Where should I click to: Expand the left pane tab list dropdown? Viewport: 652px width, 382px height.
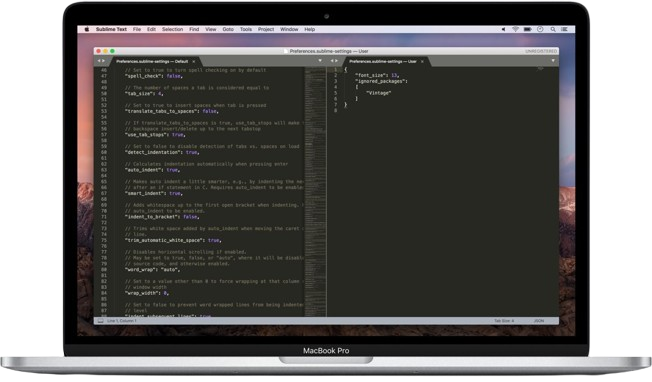(320, 61)
